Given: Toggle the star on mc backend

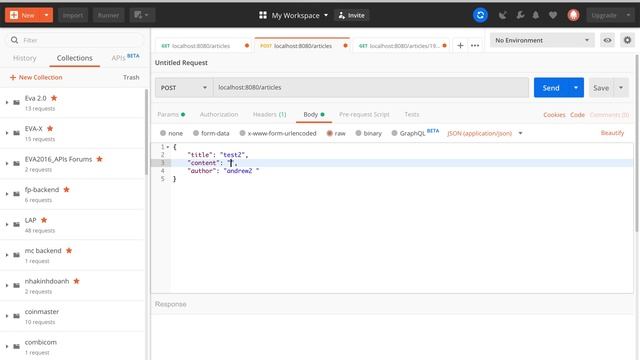Looking at the screenshot, I should 69,250.
